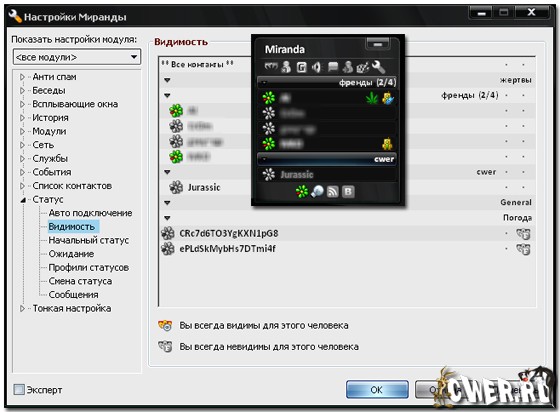Toggle the invisible dot for Все контакты row
Viewport: 560px width, 412px height.
pos(523,65)
